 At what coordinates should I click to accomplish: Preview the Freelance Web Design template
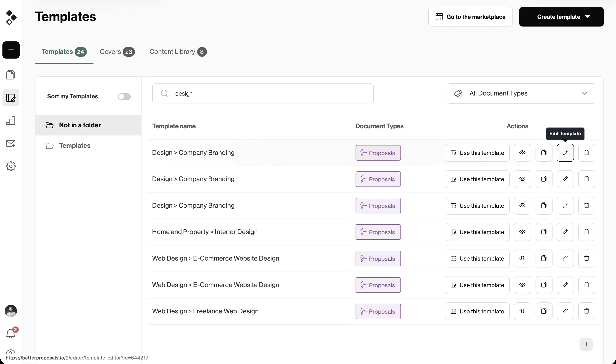coord(523,312)
